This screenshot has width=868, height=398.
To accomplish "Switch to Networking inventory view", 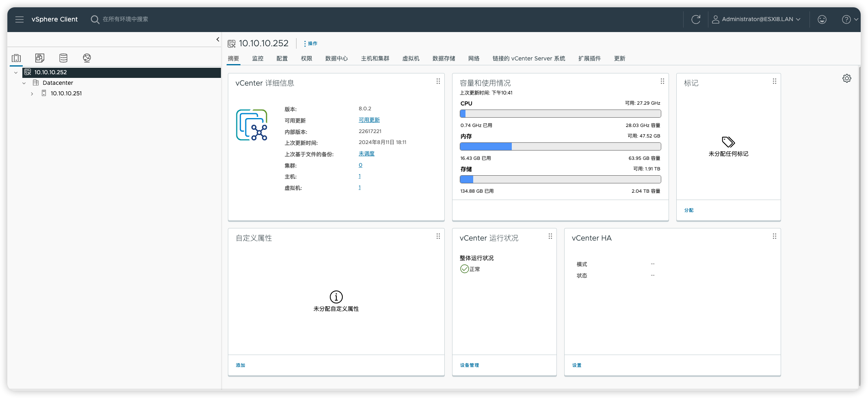I will [87, 58].
